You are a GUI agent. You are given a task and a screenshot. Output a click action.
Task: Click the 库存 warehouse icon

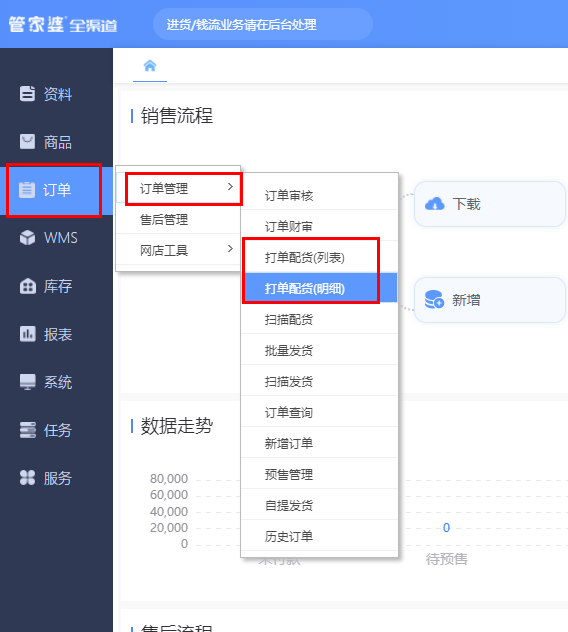27,286
